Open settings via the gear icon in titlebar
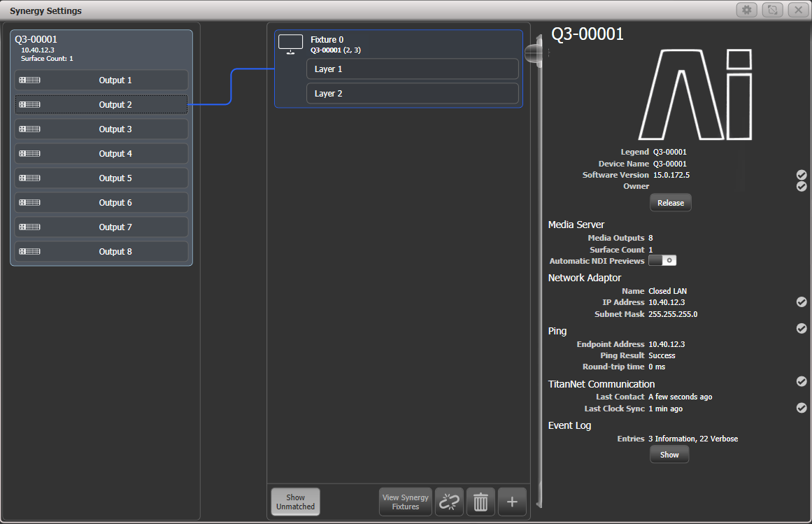This screenshot has width=812, height=524. coord(748,10)
